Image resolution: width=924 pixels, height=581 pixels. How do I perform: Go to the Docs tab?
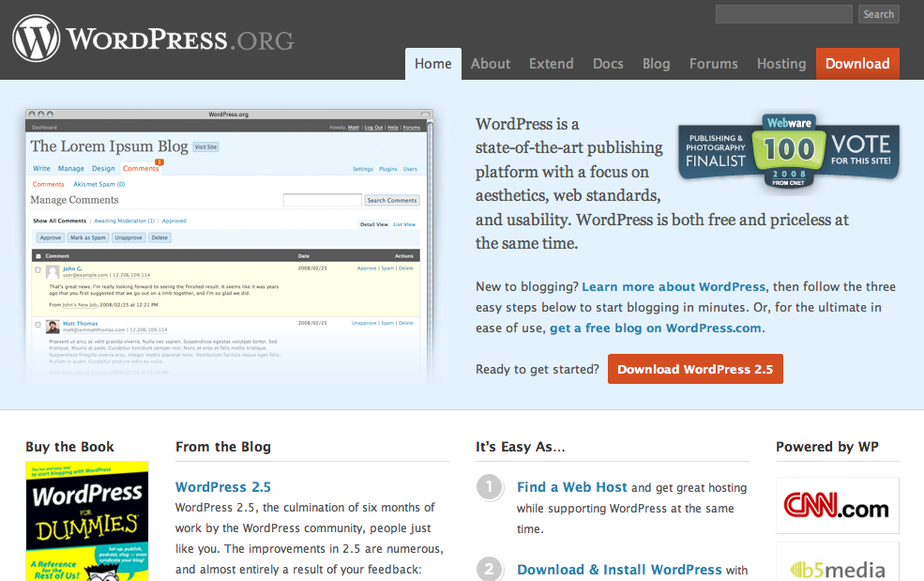[608, 64]
